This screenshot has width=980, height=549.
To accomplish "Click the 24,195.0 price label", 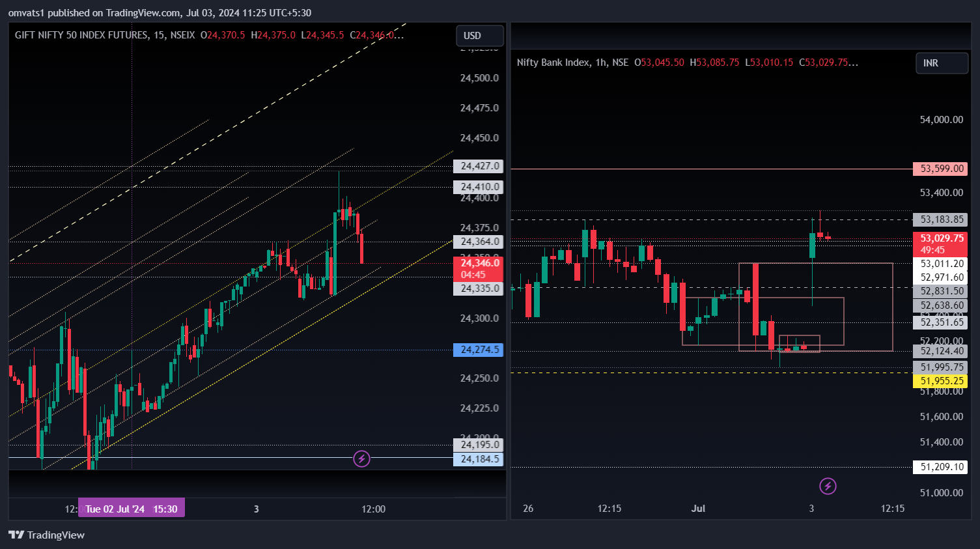I will 479,445.
